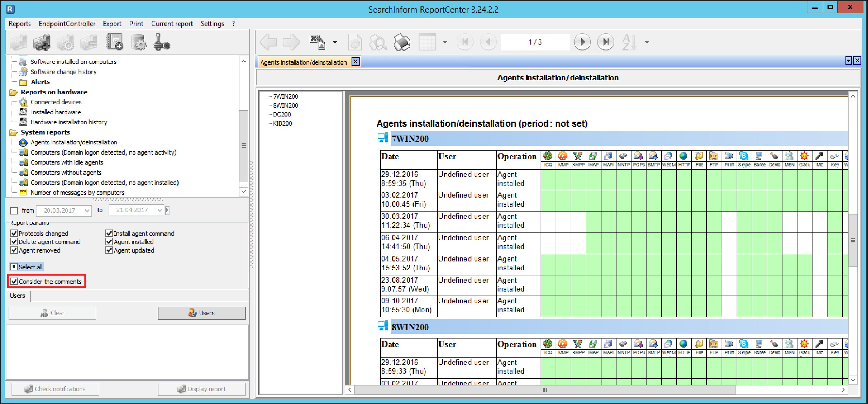
Task: Click the 7WIN200 computer icon in report
Action: click(x=383, y=138)
